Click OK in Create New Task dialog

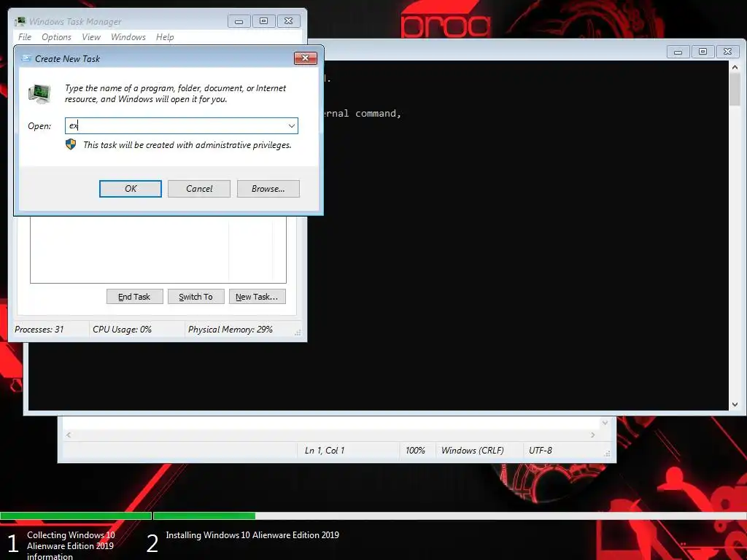[130, 189]
